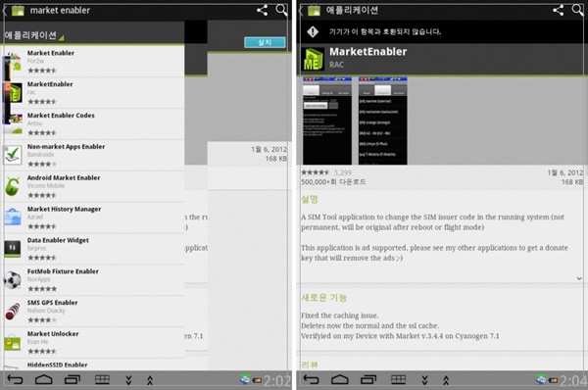
Task: Select Market Enabler by For2w
Action: [x=94, y=62]
